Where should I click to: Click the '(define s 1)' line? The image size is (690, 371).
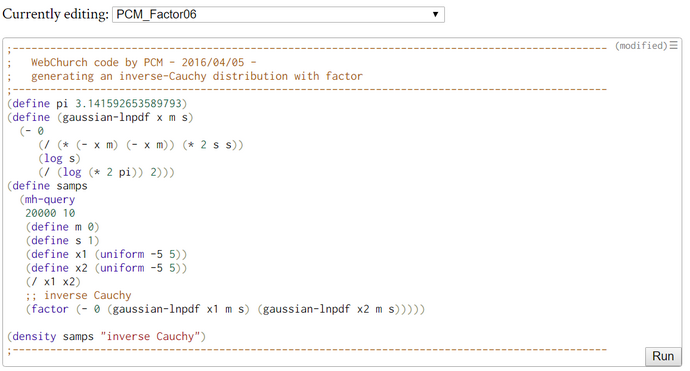[x=62, y=240]
